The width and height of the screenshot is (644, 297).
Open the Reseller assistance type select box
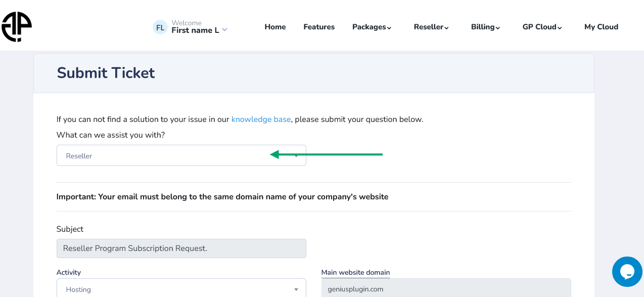point(181,155)
